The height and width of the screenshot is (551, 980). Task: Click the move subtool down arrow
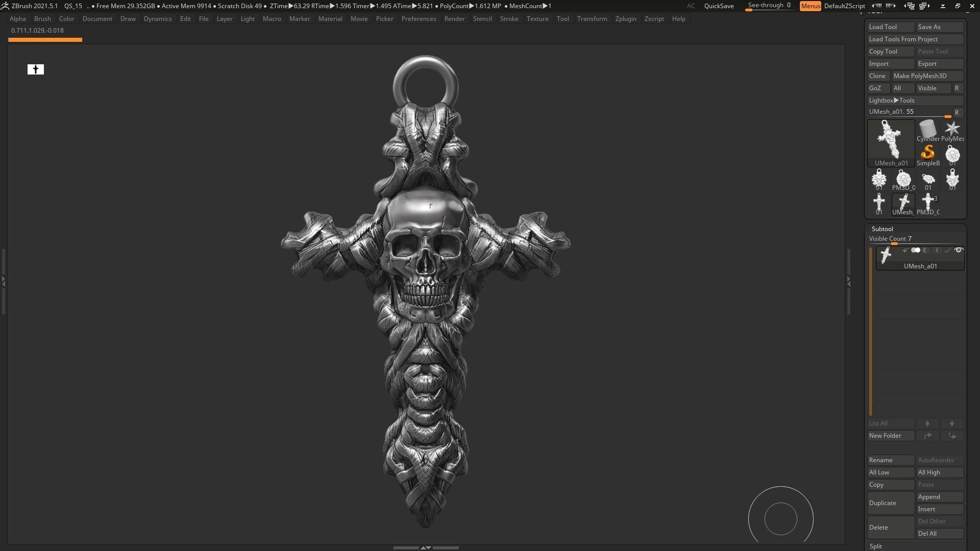[x=952, y=423]
